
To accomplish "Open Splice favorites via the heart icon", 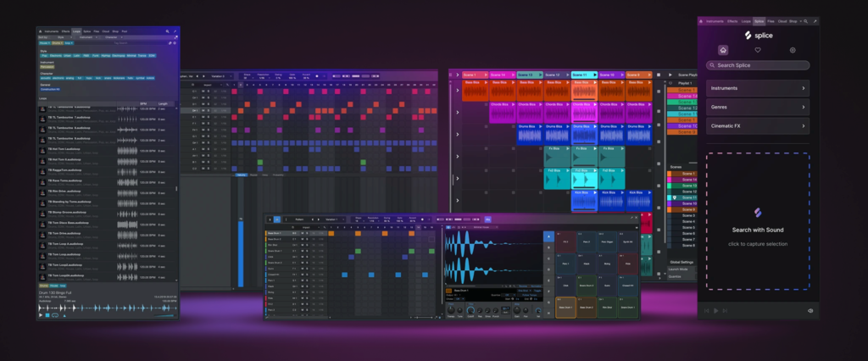I will click(758, 50).
